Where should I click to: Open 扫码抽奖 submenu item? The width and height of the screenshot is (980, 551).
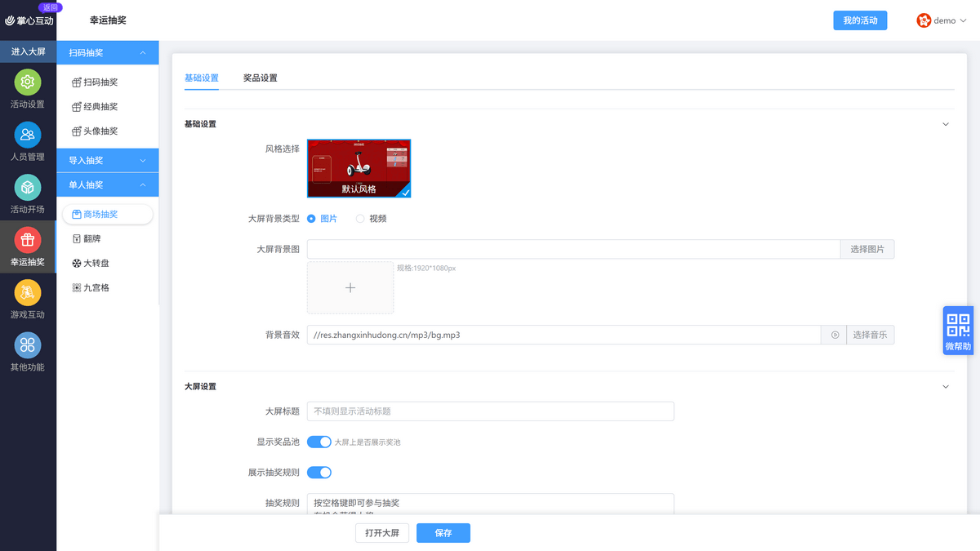click(95, 82)
